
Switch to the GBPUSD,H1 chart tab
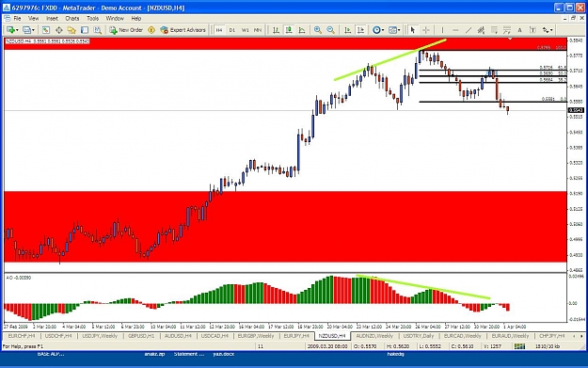point(141,336)
